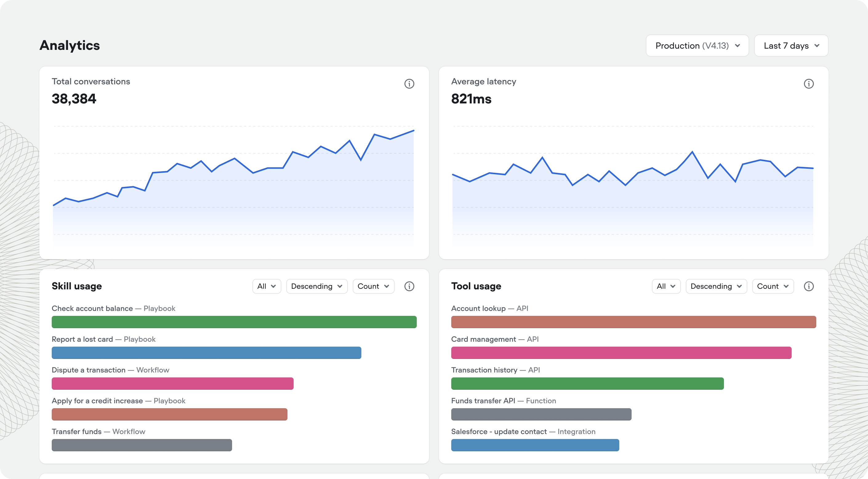
Task: Click the Analytics page heading
Action: click(70, 45)
